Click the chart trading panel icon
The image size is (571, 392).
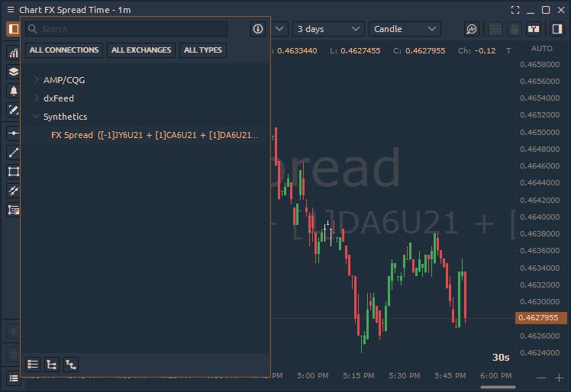click(x=534, y=29)
